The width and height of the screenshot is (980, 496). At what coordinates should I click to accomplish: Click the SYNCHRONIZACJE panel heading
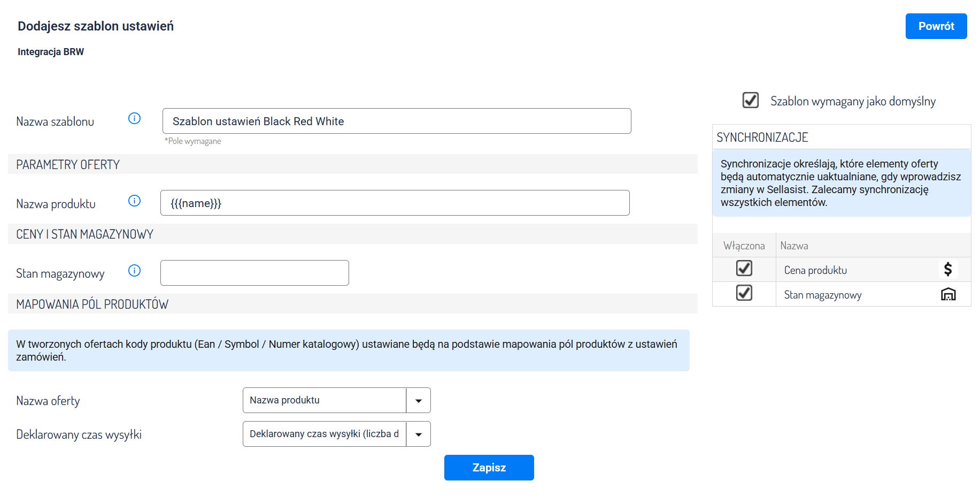point(762,138)
